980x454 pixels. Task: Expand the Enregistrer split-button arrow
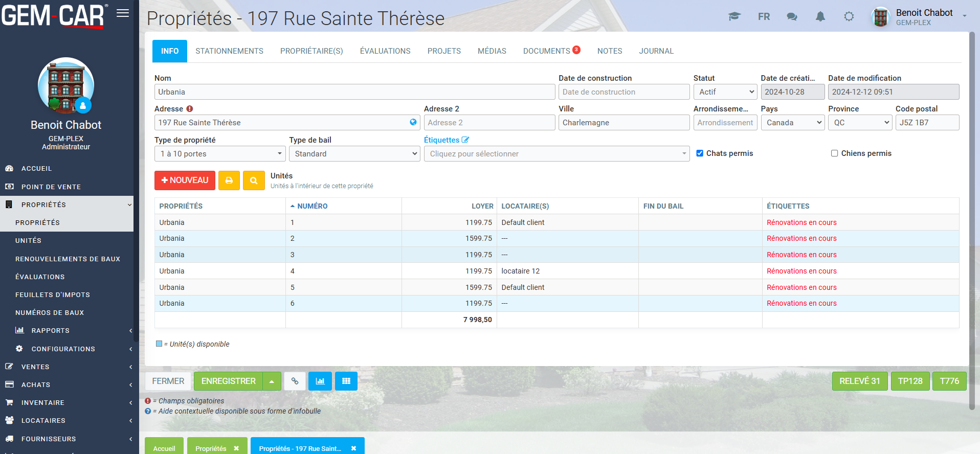(272, 381)
